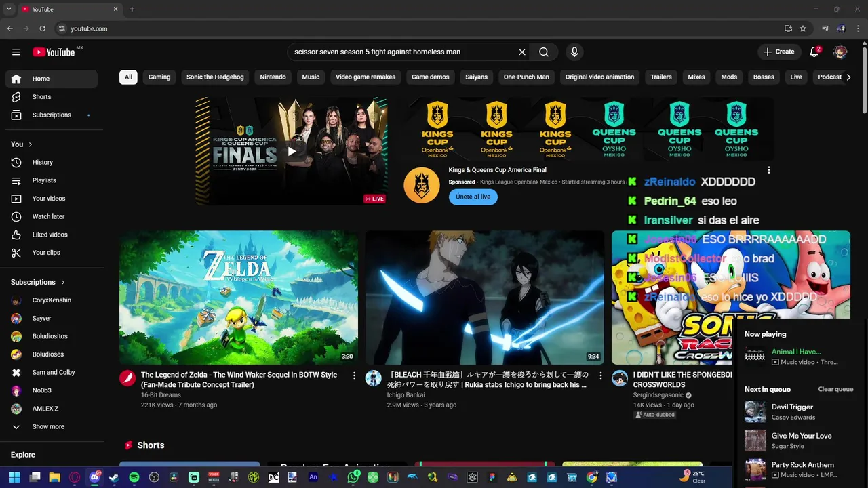This screenshot has height=488, width=868.
Task: Select the Trailers filter chip
Action: coord(661,77)
